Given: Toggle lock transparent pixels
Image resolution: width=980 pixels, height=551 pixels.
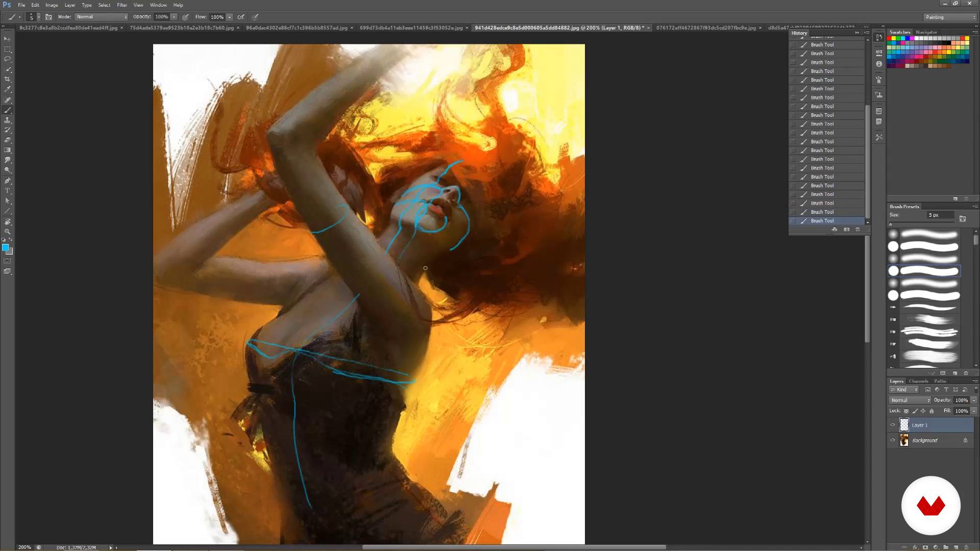Looking at the screenshot, I should click(x=906, y=411).
